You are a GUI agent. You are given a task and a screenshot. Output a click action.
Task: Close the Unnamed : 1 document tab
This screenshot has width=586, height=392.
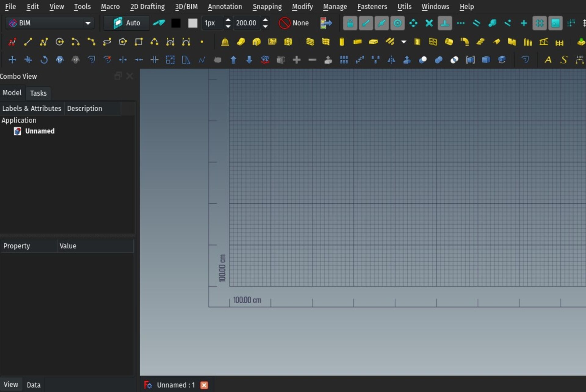point(204,385)
